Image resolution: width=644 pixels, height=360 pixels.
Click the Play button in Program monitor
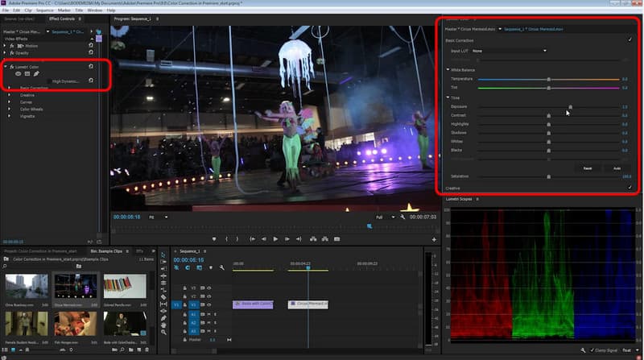(x=275, y=239)
